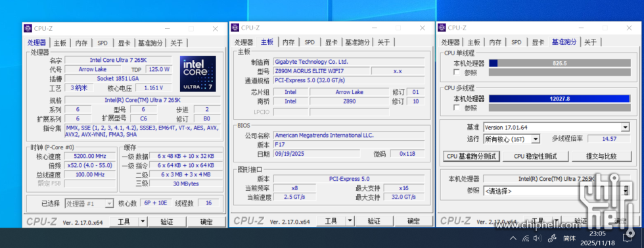
Task: Switch to 处理器 tab in mainboard window
Action: point(244,42)
